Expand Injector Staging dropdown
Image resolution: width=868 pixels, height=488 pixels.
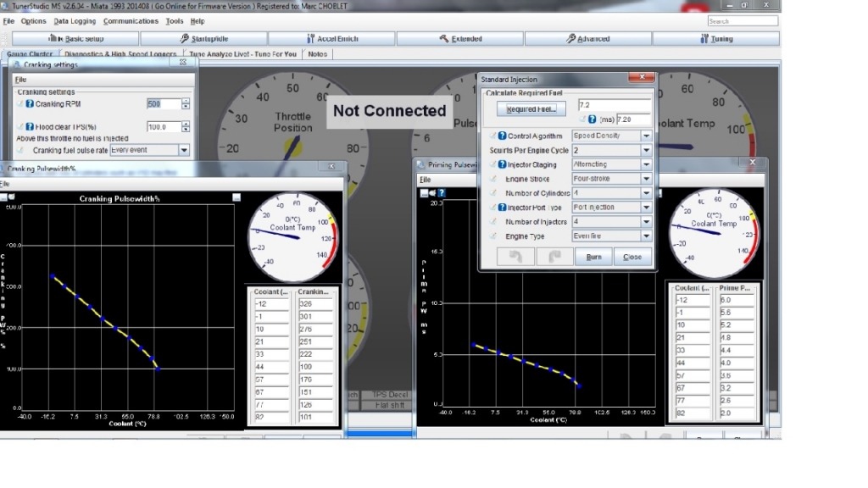click(x=646, y=164)
